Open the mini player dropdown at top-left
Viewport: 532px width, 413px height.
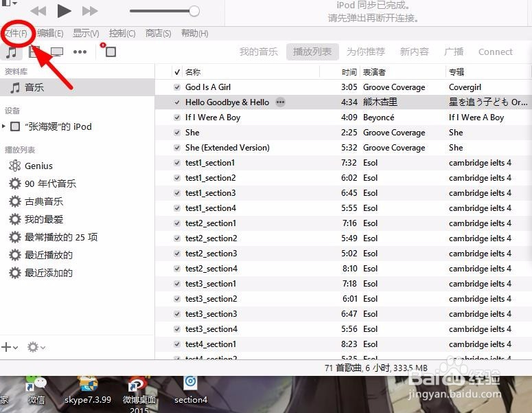click(x=10, y=3)
